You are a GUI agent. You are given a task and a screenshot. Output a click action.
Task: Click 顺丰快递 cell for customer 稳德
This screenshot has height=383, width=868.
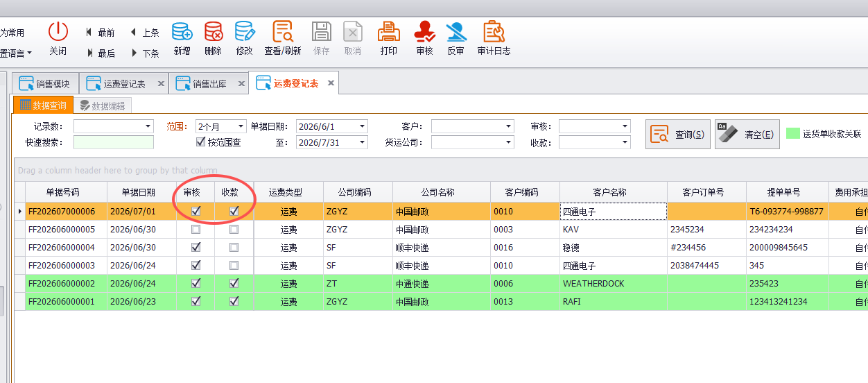[x=442, y=247]
